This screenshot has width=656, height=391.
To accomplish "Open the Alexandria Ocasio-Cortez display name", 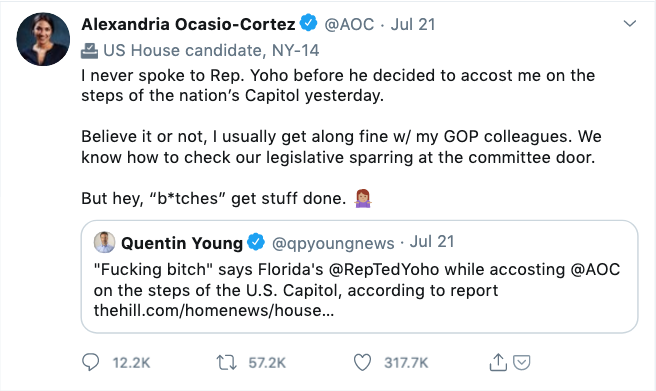I will [x=188, y=24].
